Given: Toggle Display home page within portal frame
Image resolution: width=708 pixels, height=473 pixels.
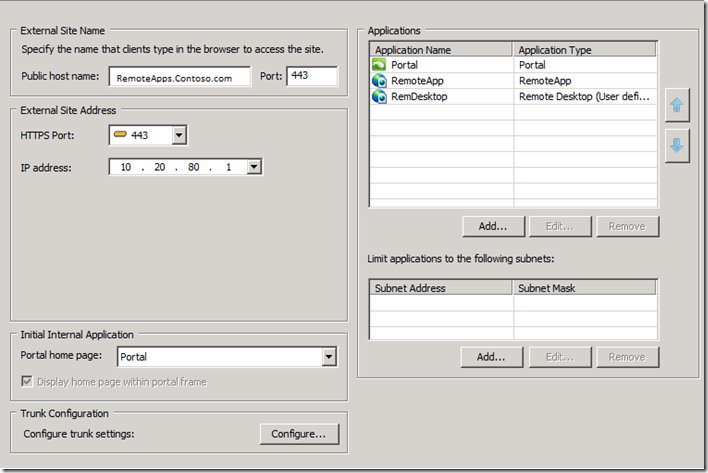Looking at the screenshot, I should [x=27, y=381].
